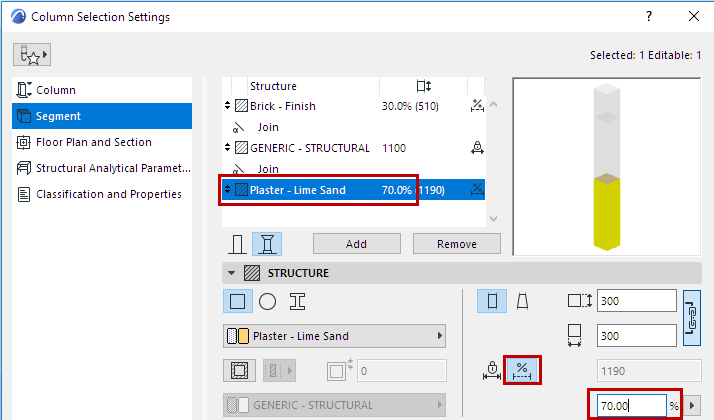
Task: Click the proportional percentage length icon
Action: (521, 371)
